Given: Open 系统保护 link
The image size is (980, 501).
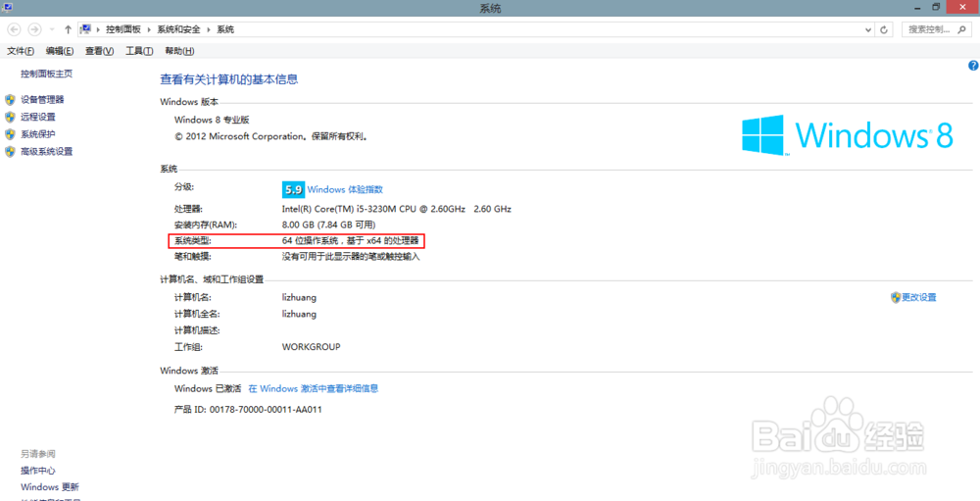Looking at the screenshot, I should [38, 134].
